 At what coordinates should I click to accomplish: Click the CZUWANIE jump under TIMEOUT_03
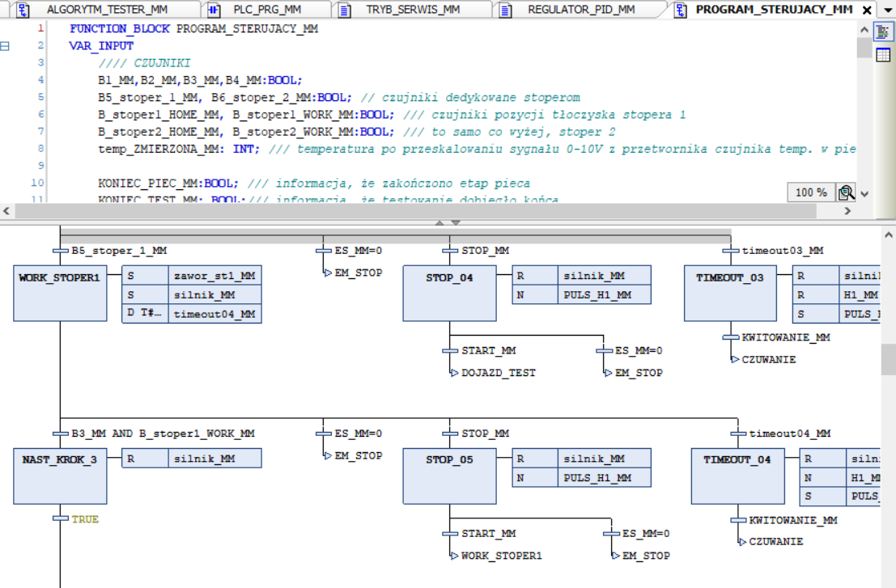click(x=763, y=360)
